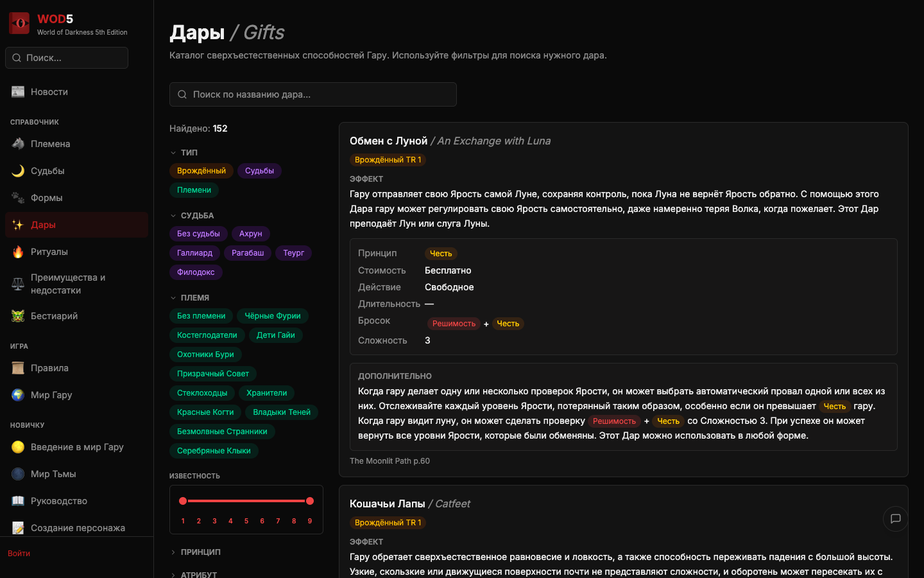The height and width of the screenshot is (578, 924).
Task: Click the open book icon beside Руководство
Action: [x=18, y=501]
